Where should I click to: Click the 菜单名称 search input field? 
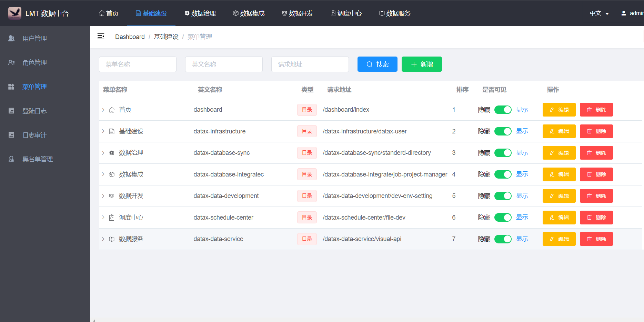(138, 64)
